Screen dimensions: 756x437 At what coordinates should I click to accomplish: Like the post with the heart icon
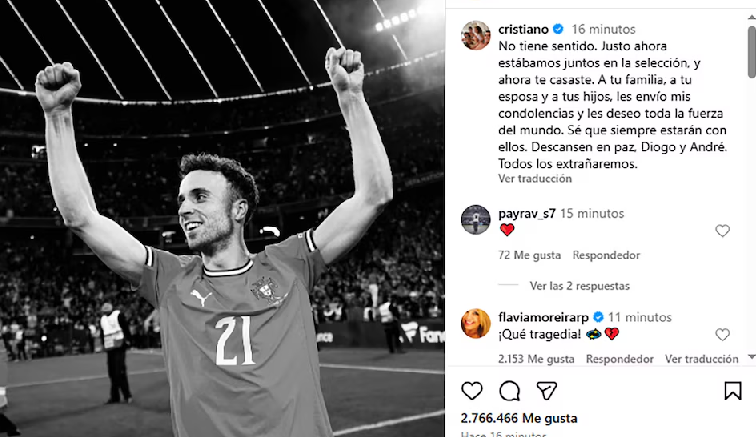tap(472, 391)
